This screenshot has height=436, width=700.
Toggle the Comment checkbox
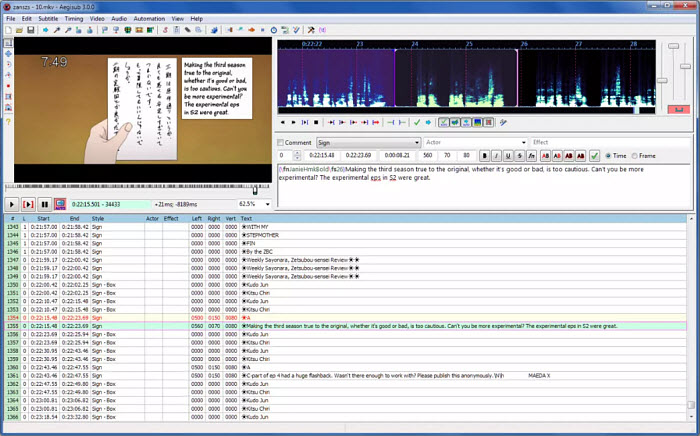click(280, 142)
